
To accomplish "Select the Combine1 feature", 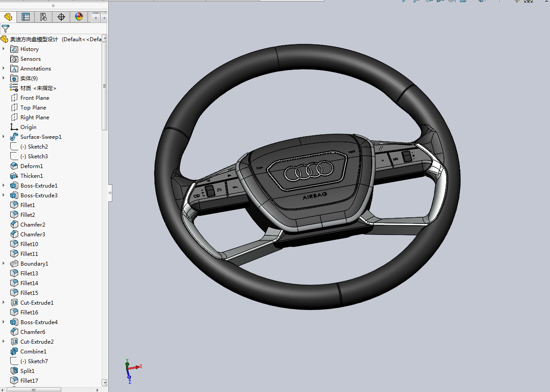I will pyautogui.click(x=33, y=352).
